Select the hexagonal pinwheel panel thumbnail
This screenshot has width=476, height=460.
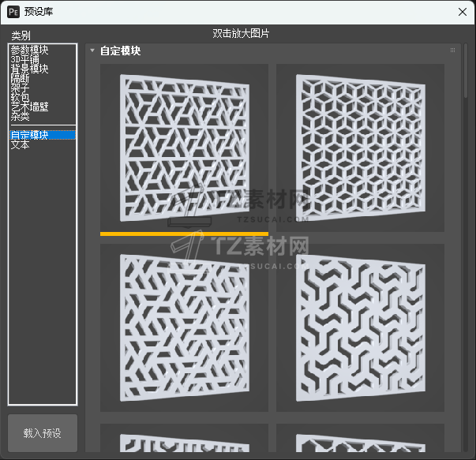point(184,327)
